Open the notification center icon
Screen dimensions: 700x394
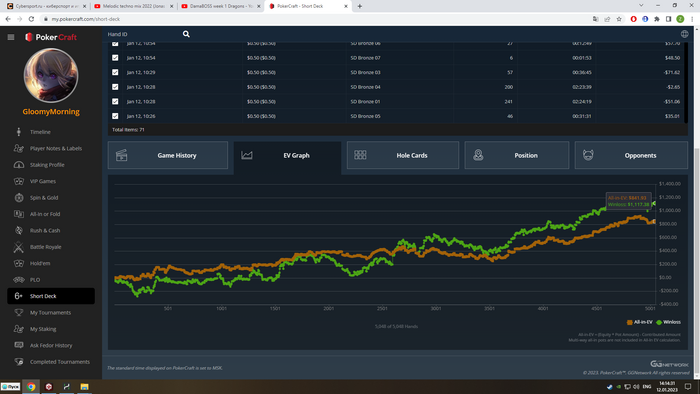tap(688, 386)
